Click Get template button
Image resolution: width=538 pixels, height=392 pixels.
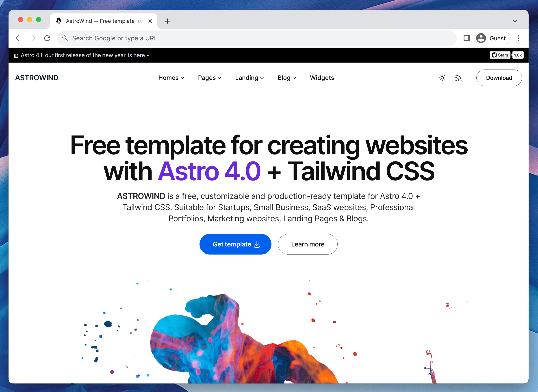(235, 244)
